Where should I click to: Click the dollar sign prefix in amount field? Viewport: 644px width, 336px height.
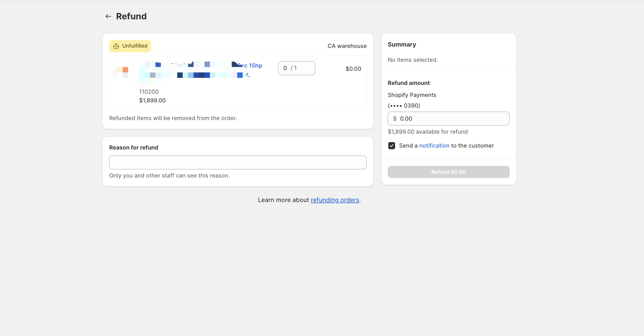tap(395, 119)
